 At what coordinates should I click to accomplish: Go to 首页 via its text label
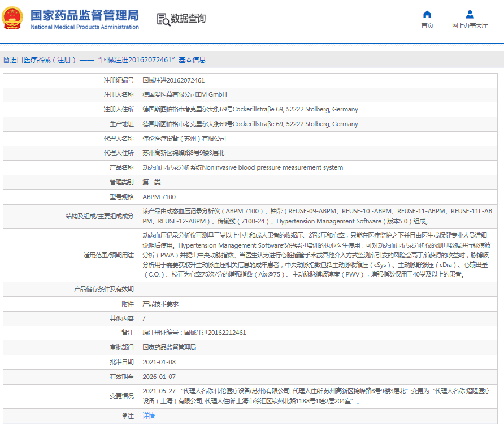click(427, 25)
